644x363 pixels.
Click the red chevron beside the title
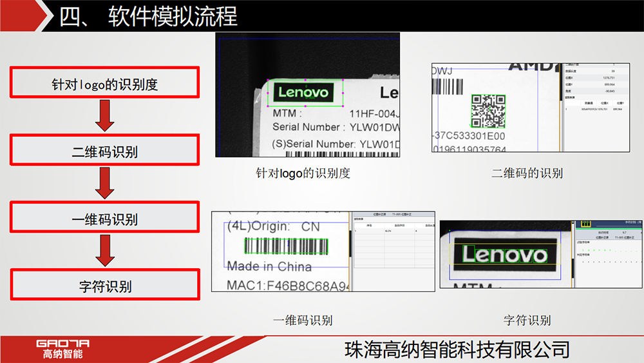24,15
